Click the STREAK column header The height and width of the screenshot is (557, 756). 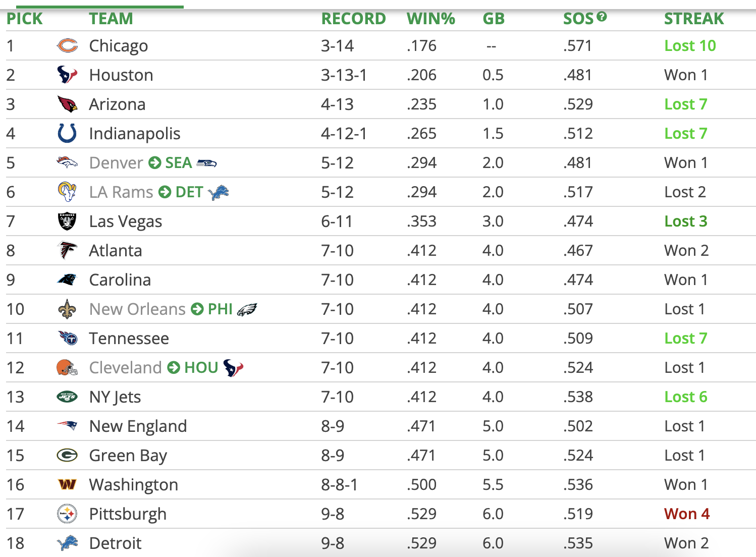[693, 19]
